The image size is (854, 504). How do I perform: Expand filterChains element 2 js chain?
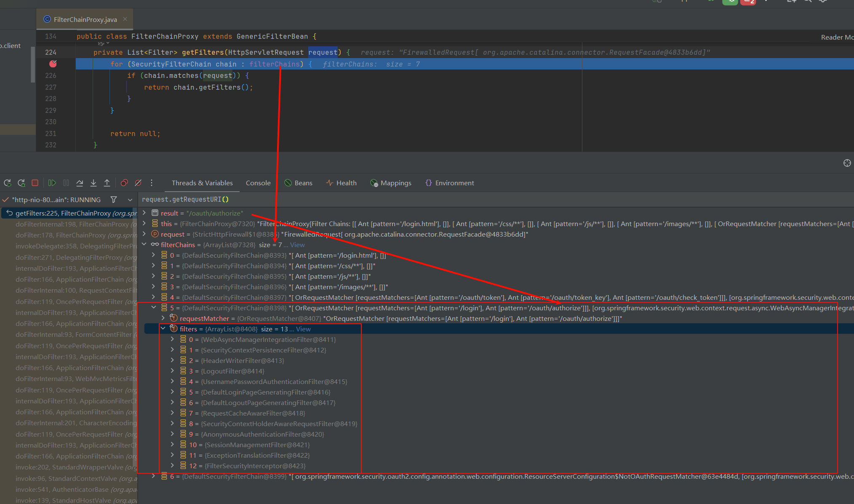(x=154, y=276)
